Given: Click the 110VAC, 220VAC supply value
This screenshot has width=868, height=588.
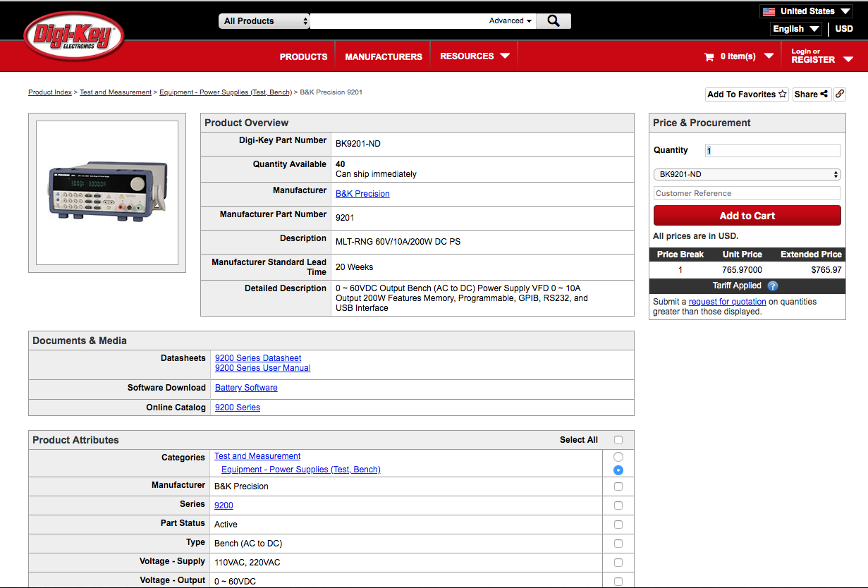Looking at the screenshot, I should [247, 563].
